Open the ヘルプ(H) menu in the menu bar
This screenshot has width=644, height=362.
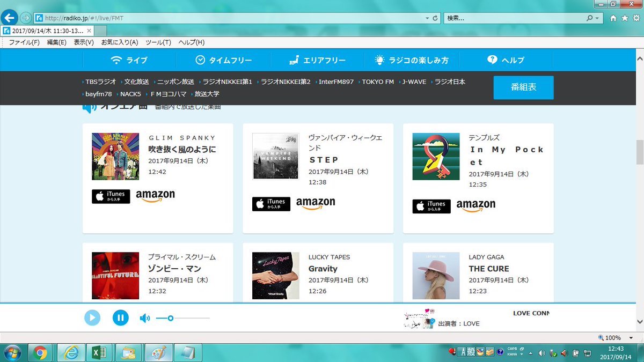pos(192,42)
